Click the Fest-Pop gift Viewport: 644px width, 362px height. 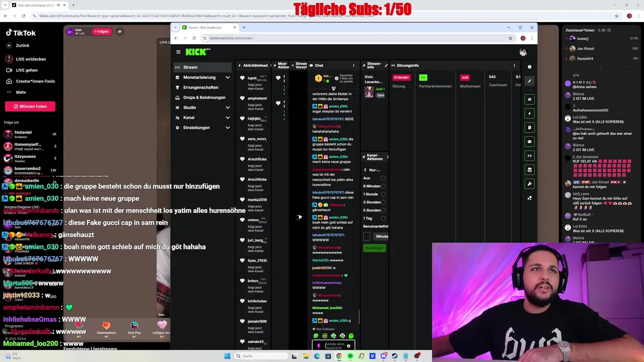coord(134,328)
